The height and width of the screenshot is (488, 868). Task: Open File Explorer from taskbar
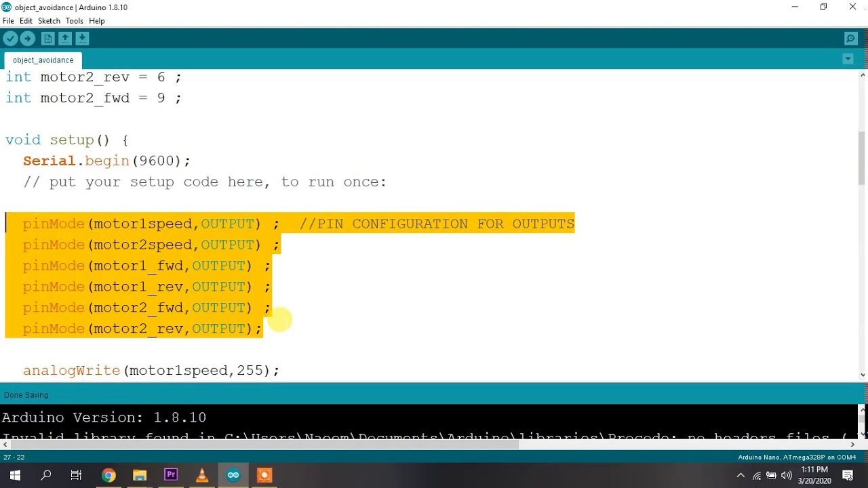140,475
